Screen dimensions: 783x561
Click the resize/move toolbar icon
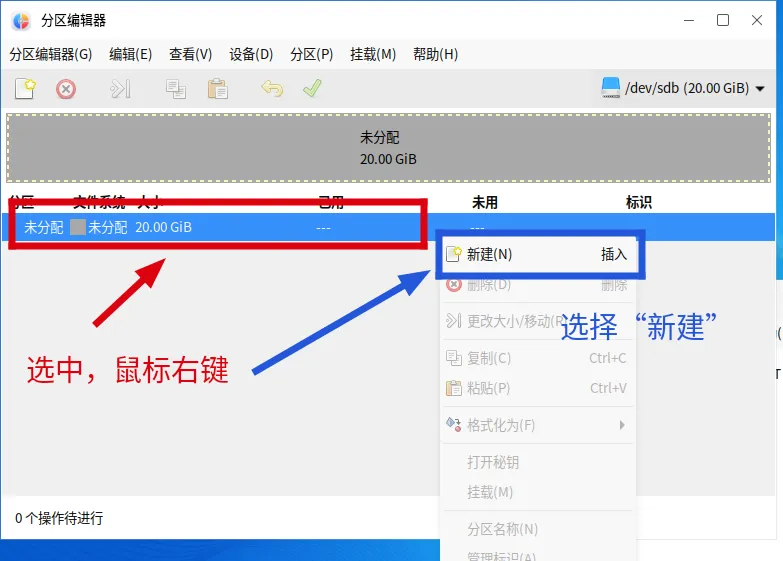(120, 89)
